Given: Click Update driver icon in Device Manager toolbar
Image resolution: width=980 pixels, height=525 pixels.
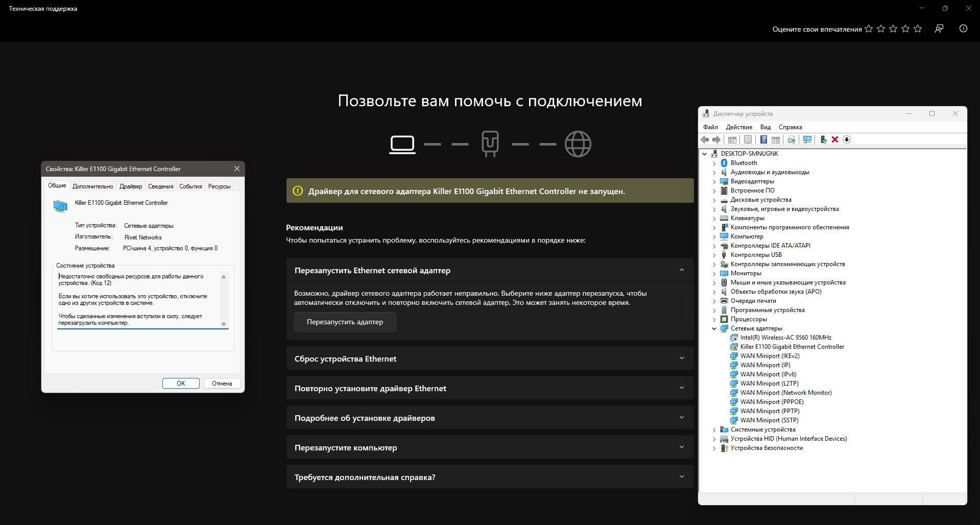Looking at the screenshot, I should (791, 139).
